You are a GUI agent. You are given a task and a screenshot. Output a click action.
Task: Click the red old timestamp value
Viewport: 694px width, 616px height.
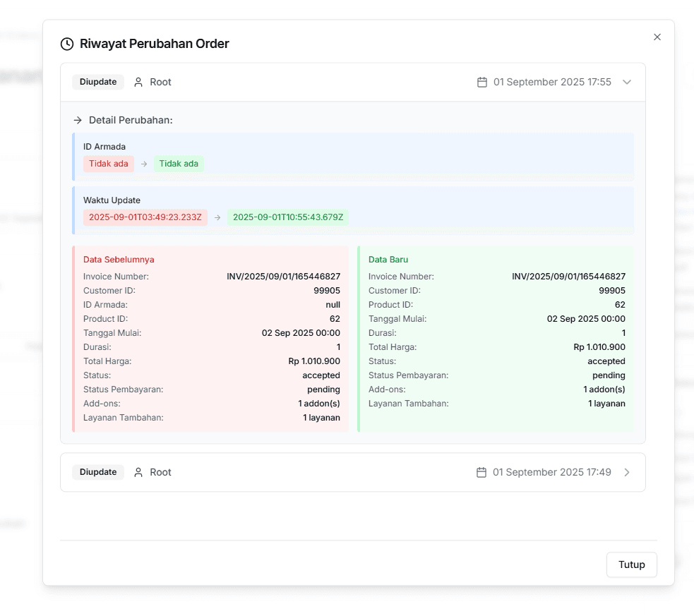pos(145,217)
